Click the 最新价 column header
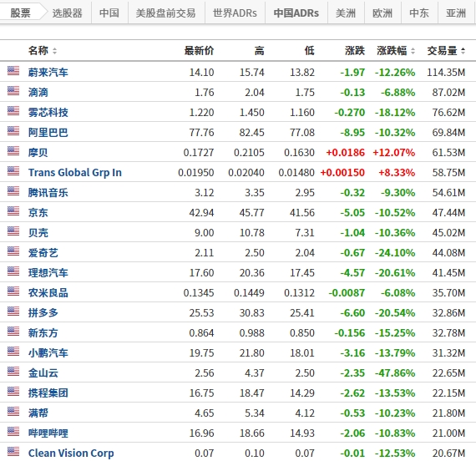The height and width of the screenshot is (461, 476). coord(199,51)
